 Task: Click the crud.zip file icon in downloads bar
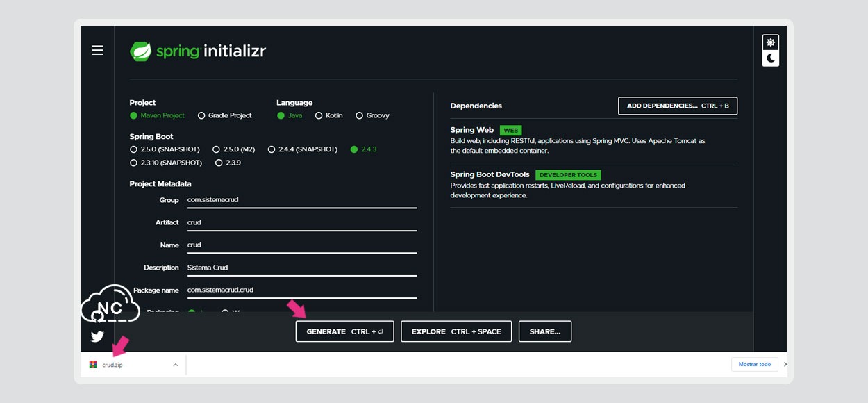click(x=93, y=364)
